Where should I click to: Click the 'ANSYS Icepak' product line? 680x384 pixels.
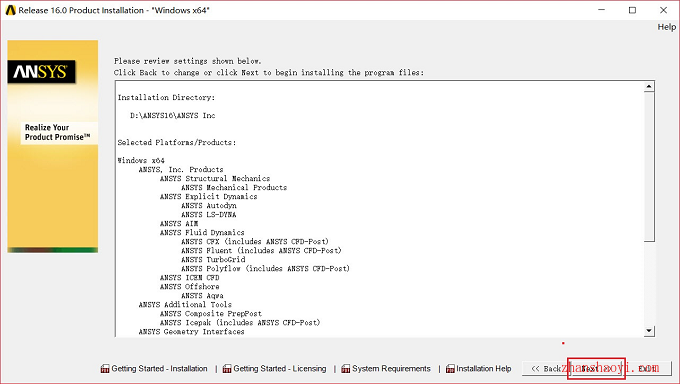tap(240, 323)
